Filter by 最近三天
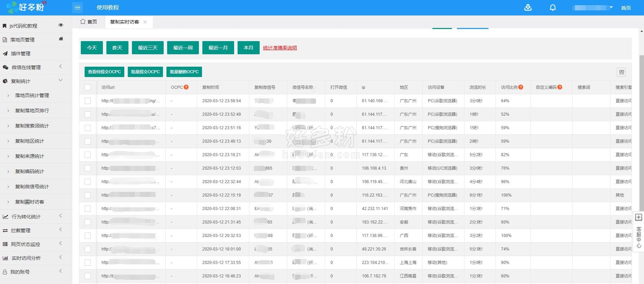644x284 pixels. pyautogui.click(x=148, y=48)
